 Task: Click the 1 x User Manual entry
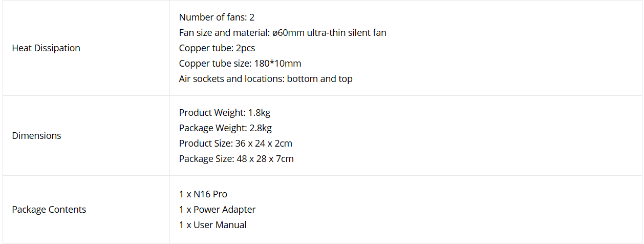click(213, 225)
